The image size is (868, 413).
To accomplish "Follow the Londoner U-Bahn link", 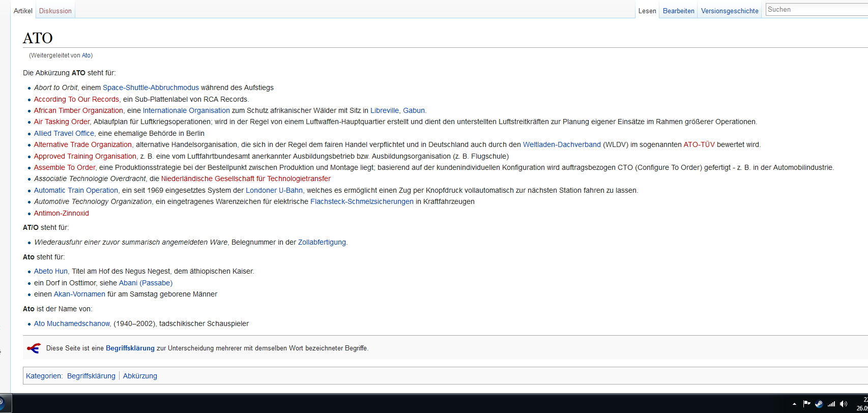I will coord(274,190).
